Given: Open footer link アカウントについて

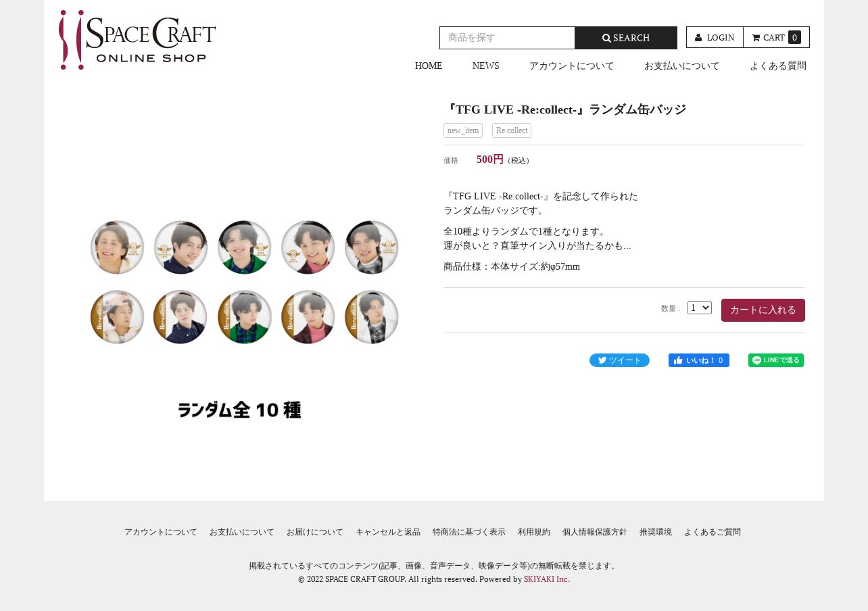Looking at the screenshot, I should 161,532.
